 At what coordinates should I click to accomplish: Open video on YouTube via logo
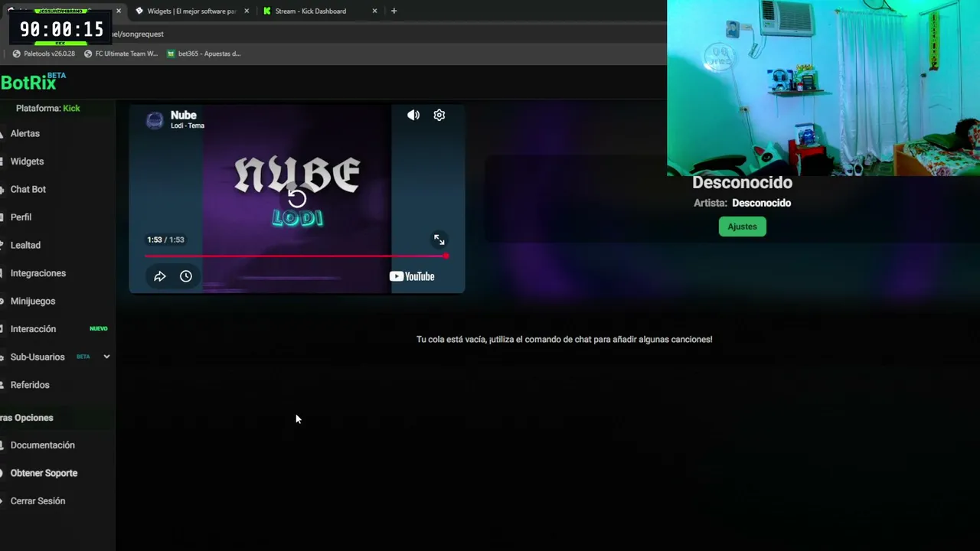(x=412, y=276)
